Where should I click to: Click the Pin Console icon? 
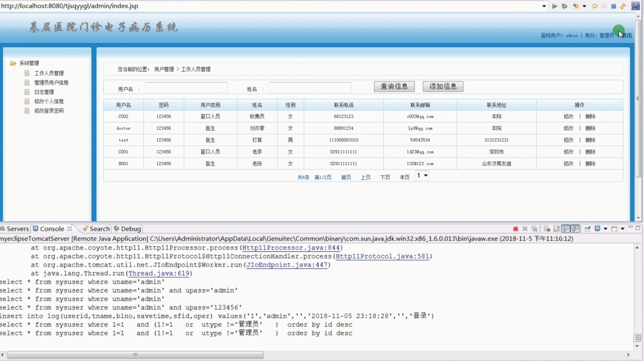click(588, 229)
